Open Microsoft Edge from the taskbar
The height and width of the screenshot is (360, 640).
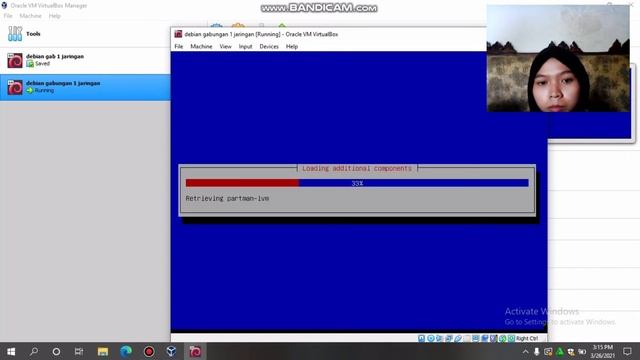pos(126,351)
